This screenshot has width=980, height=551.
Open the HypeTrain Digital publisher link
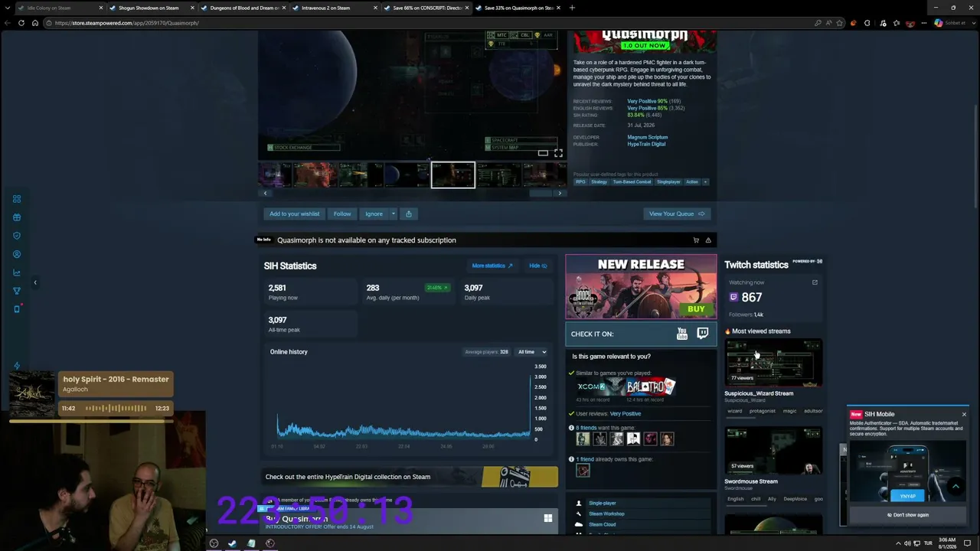tap(647, 144)
